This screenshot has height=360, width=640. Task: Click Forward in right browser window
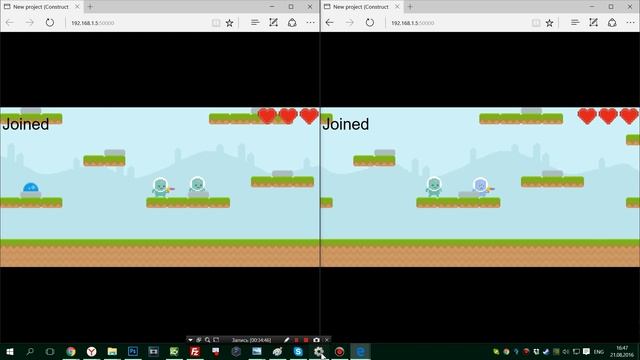pos(350,23)
